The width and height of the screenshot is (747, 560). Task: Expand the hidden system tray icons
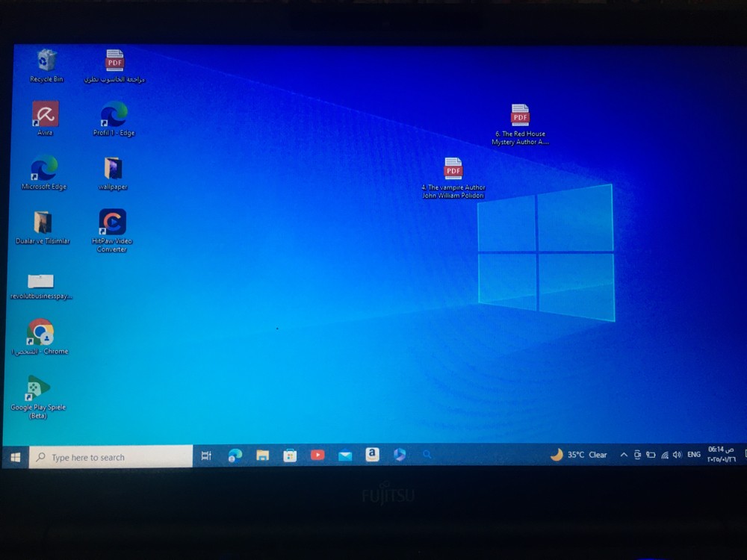tap(624, 455)
